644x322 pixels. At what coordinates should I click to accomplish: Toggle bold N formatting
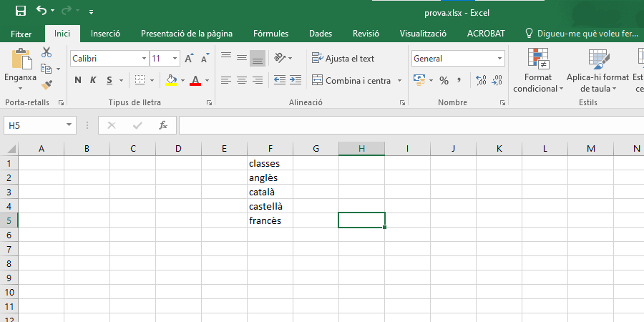pos(78,80)
